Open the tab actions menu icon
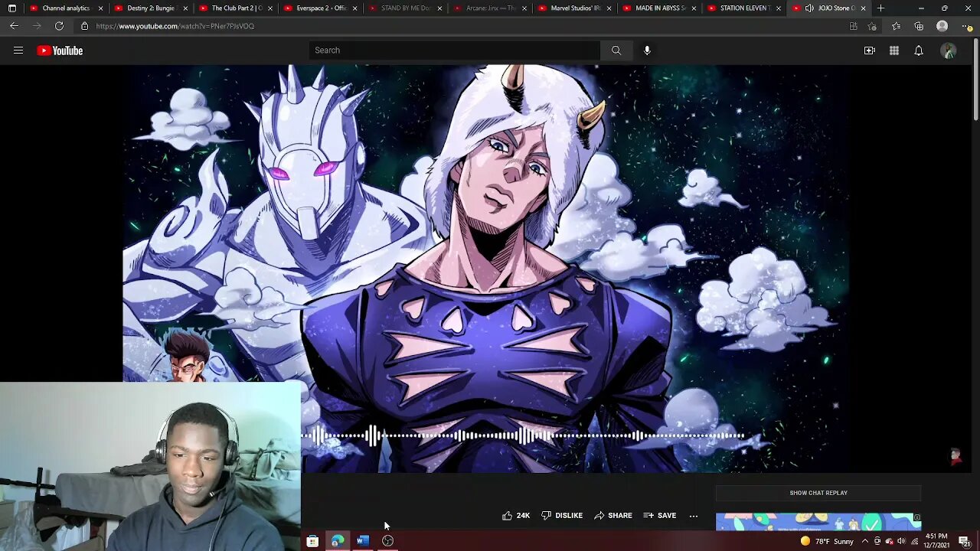This screenshot has height=551, width=980. tap(12, 8)
